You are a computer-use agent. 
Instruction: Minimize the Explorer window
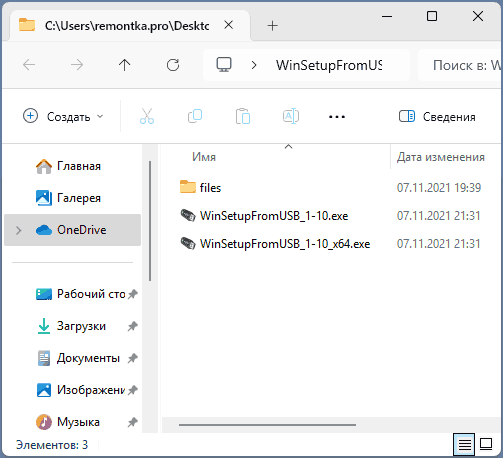[387, 16]
